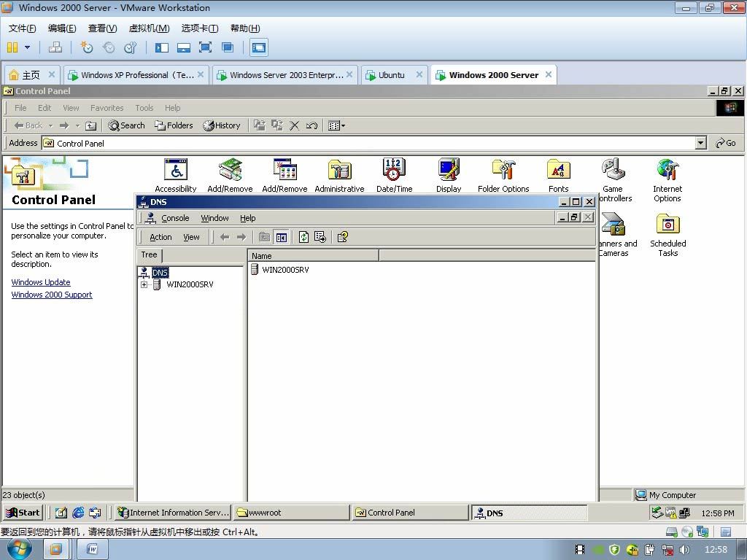Click Tree tab in DNS console
This screenshot has width=747, height=560.
149,254
